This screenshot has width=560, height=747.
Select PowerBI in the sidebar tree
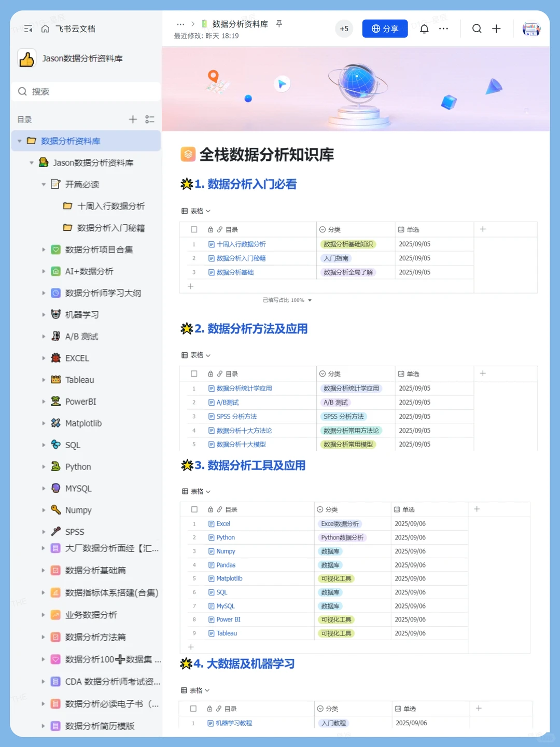(81, 402)
